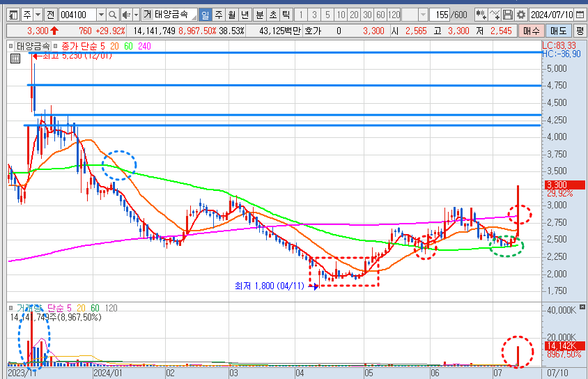Click the 태양금속 legend label on chart
The height and width of the screenshot is (379, 588).
[33, 47]
